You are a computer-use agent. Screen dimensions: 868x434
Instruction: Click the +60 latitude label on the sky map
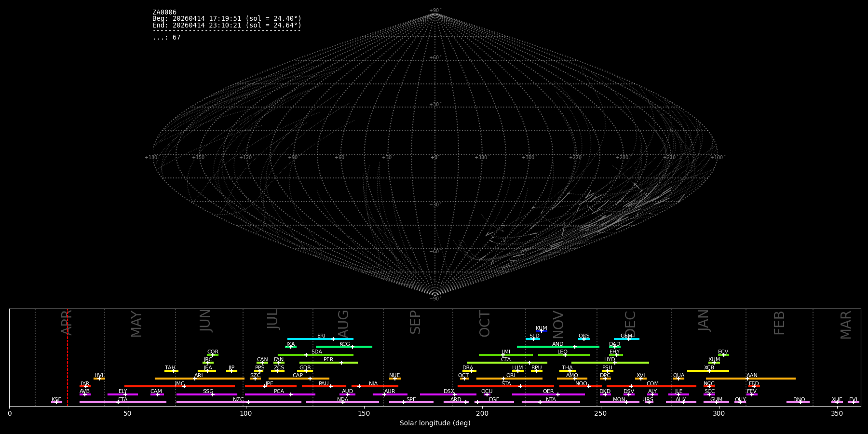click(434, 58)
